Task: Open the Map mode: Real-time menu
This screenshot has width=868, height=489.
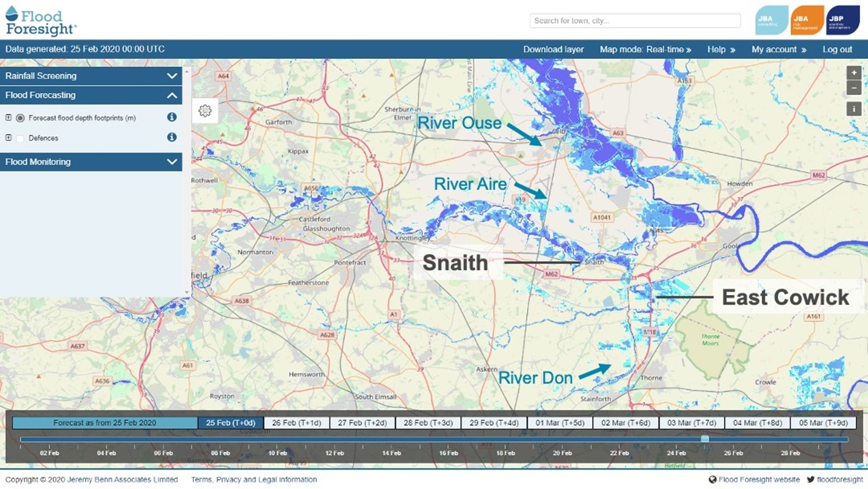Action: tap(645, 49)
